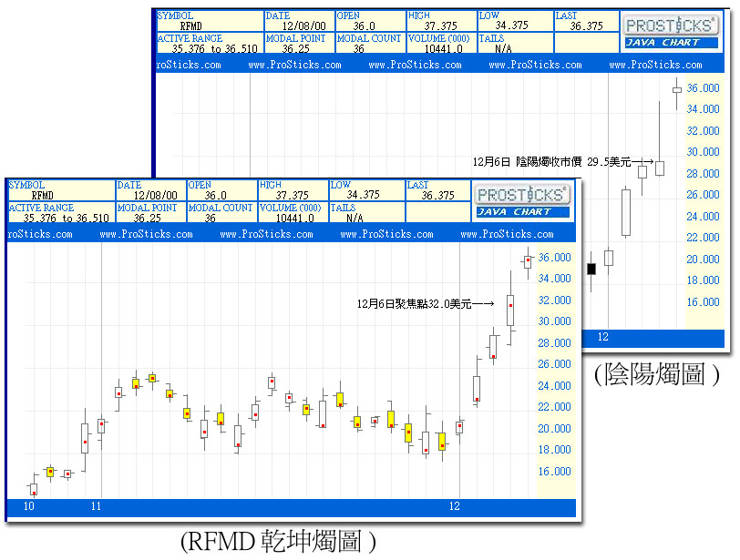Click the month 12 marker on the back chart timeline
740x560 pixels.
pyautogui.click(x=602, y=337)
